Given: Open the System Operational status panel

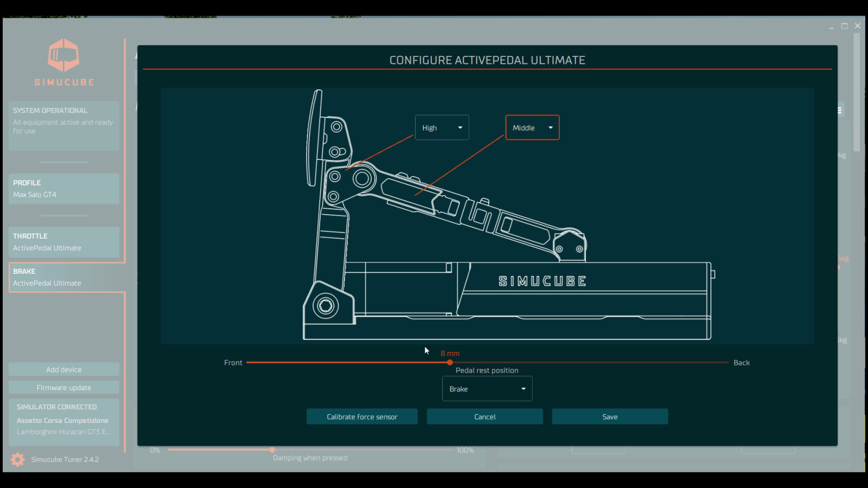Looking at the screenshot, I should coord(64,126).
